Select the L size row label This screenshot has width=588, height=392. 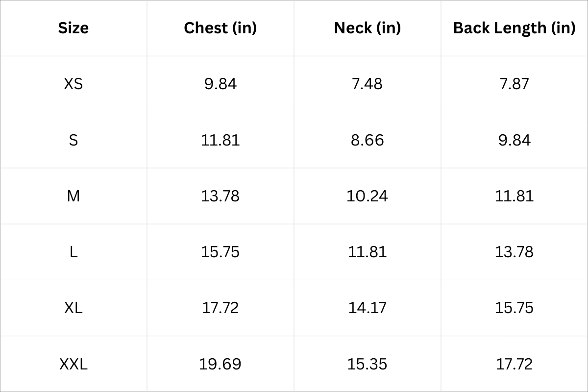pos(73,252)
